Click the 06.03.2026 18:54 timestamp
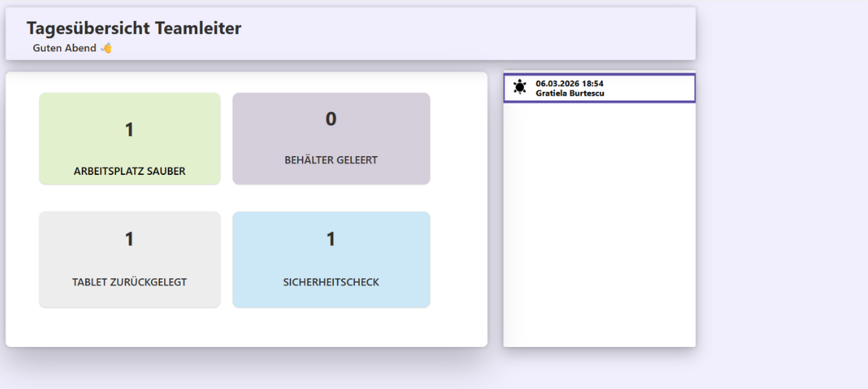 click(x=569, y=83)
